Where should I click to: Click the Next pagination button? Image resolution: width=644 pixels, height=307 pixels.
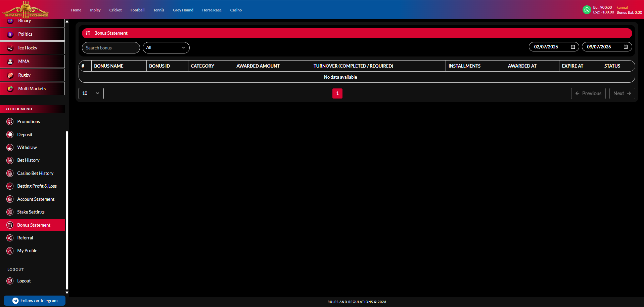[622, 93]
